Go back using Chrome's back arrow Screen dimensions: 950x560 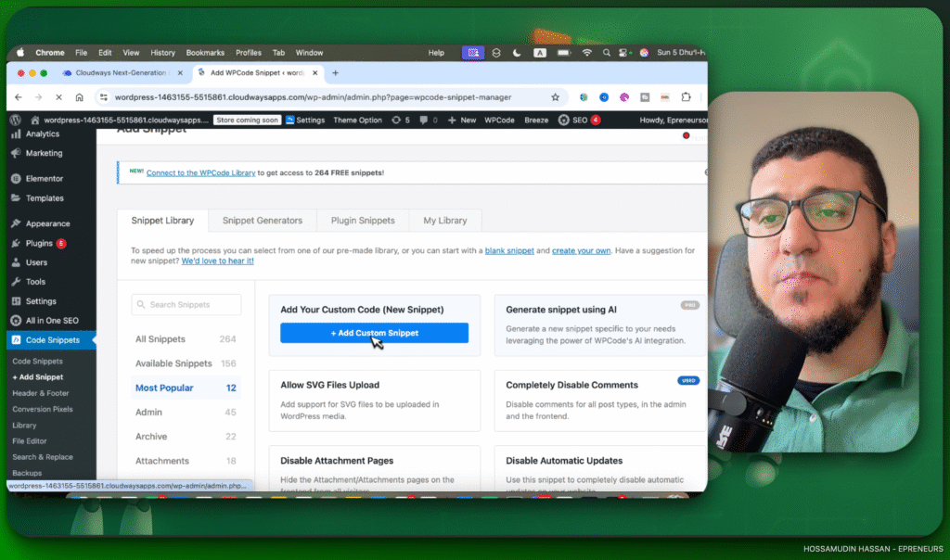[x=19, y=96]
